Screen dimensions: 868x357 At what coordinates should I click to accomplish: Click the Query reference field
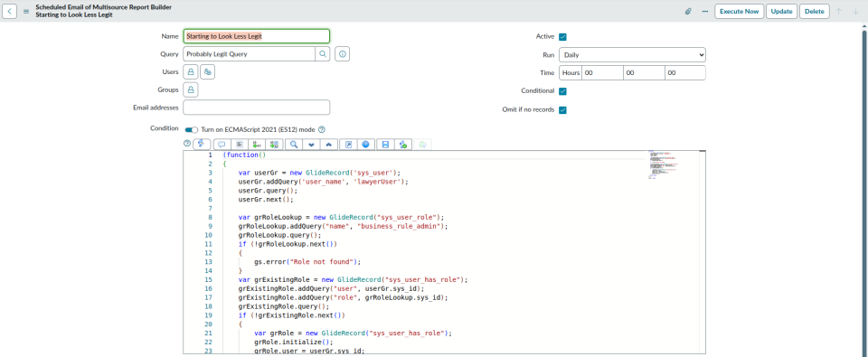[250, 54]
